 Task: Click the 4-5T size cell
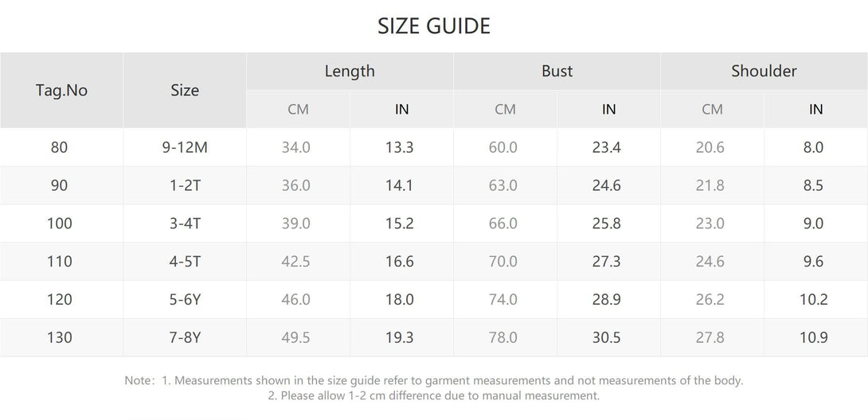pos(185,262)
